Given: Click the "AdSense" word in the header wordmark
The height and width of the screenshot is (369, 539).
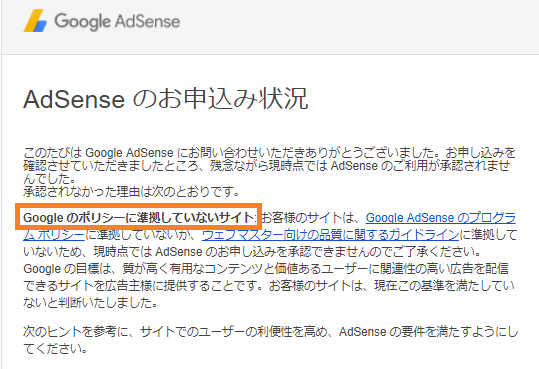Looking at the screenshot, I should [x=147, y=21].
